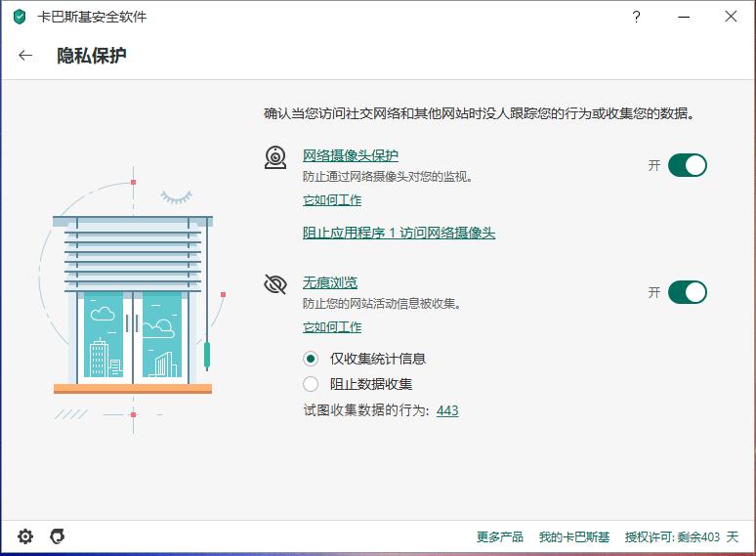Click the crossed-eye private browsing icon
This screenshot has height=556, width=756.
pos(275,284)
